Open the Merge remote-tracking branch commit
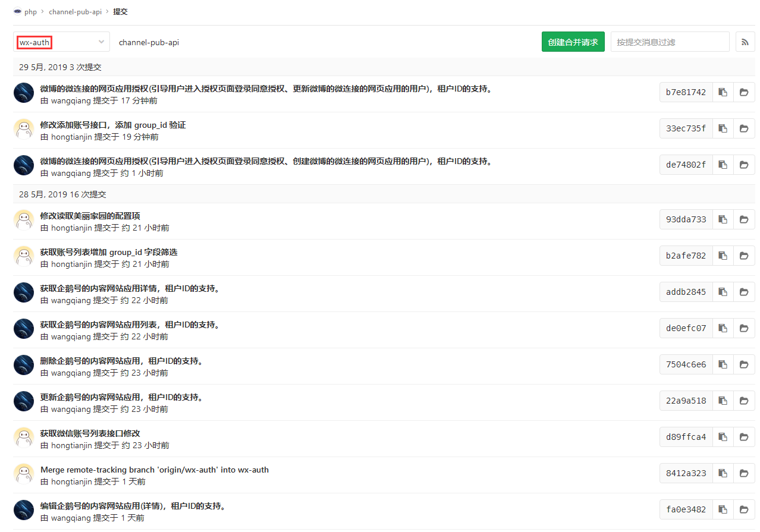 [x=155, y=470]
